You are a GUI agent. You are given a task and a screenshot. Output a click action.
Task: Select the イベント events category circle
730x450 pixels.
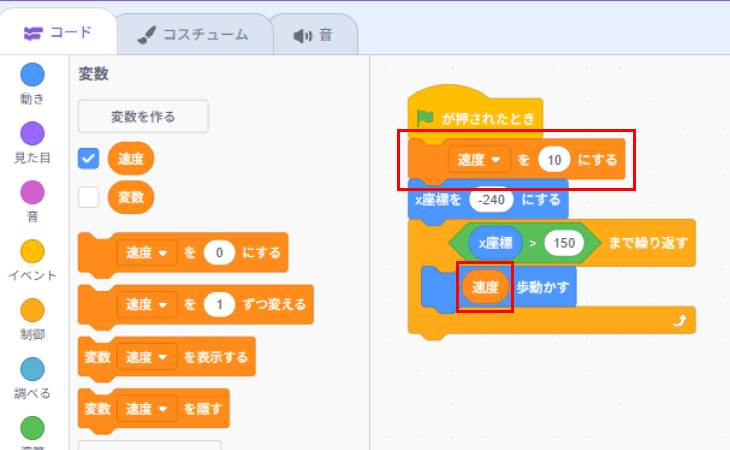(32, 251)
